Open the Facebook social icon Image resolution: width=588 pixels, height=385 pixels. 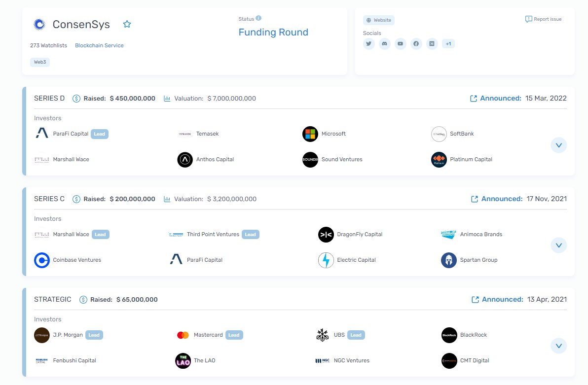[x=416, y=44]
